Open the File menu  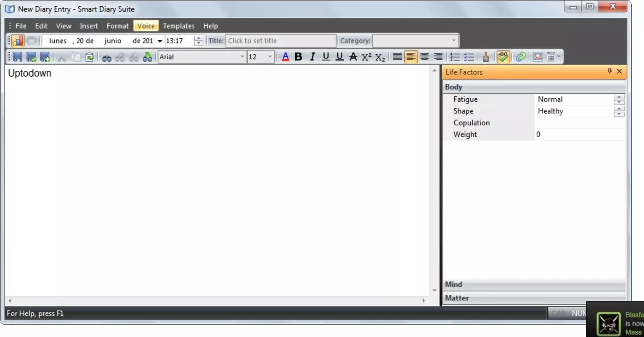21,26
